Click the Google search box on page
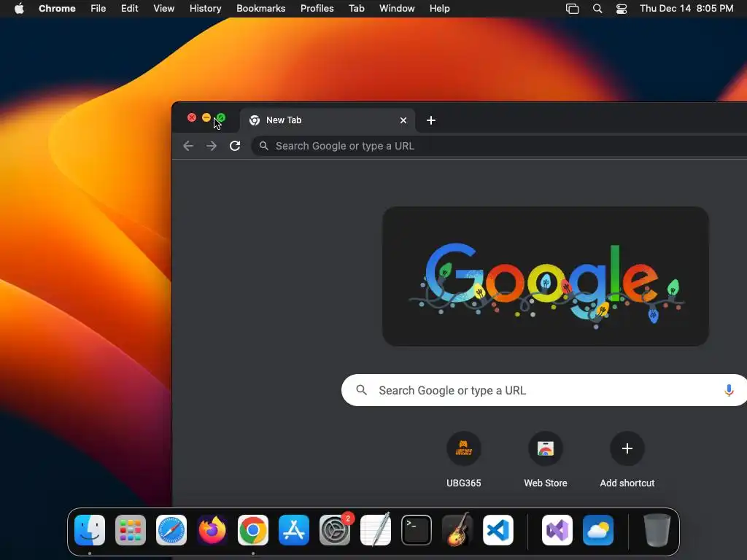The height and width of the screenshot is (560, 747). tap(544, 391)
